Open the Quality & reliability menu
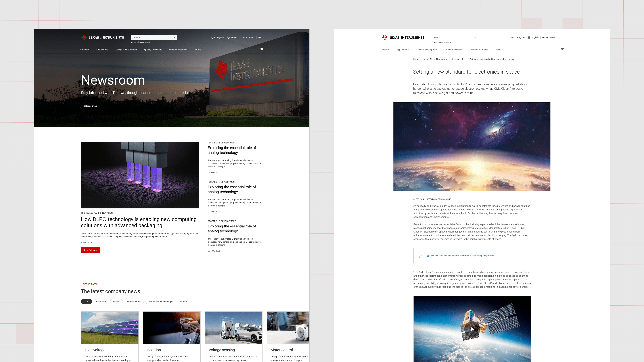 pyautogui.click(x=153, y=50)
